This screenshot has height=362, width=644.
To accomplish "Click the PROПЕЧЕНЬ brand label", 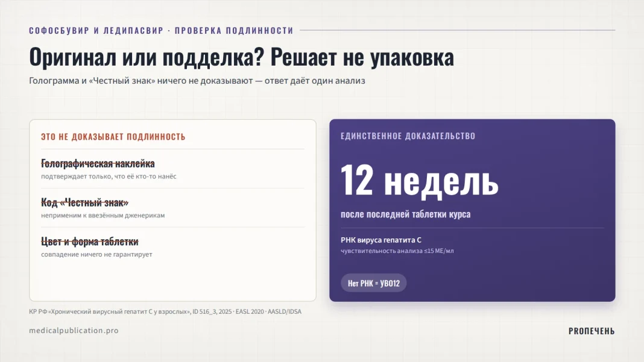I will 592,331.
